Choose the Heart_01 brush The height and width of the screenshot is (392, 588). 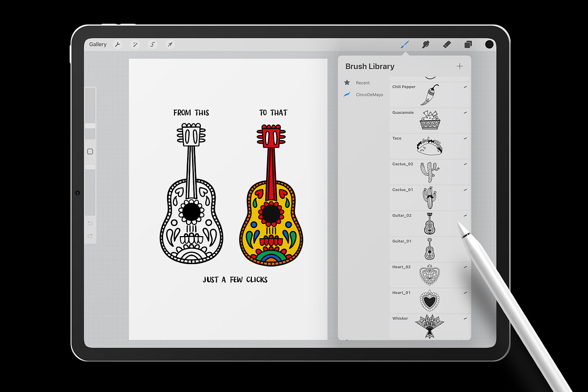pyautogui.click(x=430, y=301)
